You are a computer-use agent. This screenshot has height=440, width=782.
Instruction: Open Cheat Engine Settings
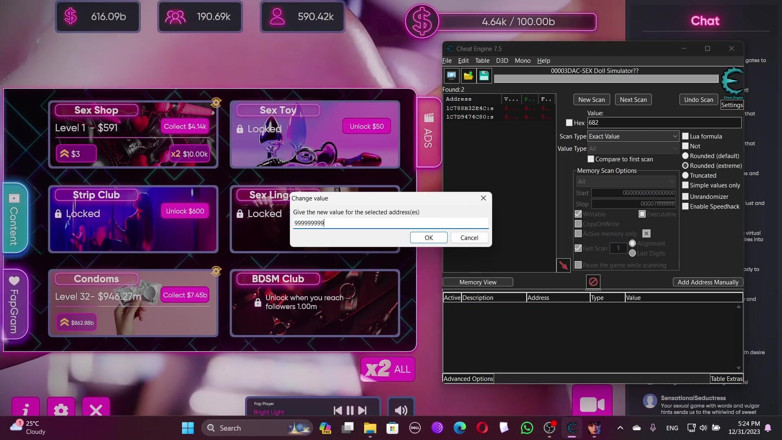pos(732,105)
